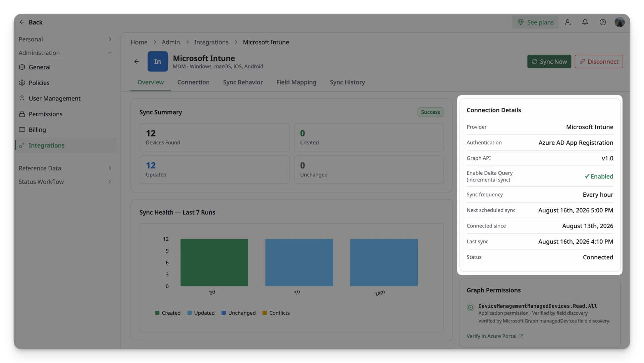This screenshot has height=363, width=644.
Task: Click the Sync Now button label
Action: pyautogui.click(x=553, y=62)
